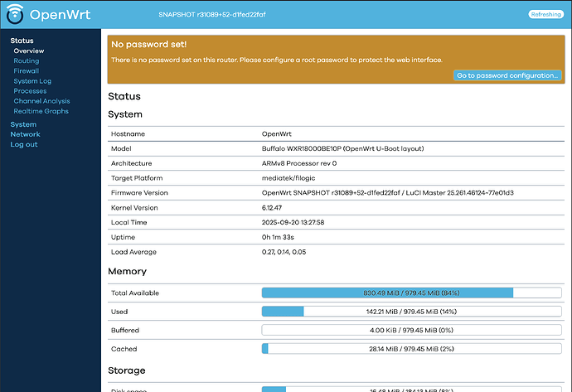
Task: Click the Storage section heading
Action: pos(127,370)
